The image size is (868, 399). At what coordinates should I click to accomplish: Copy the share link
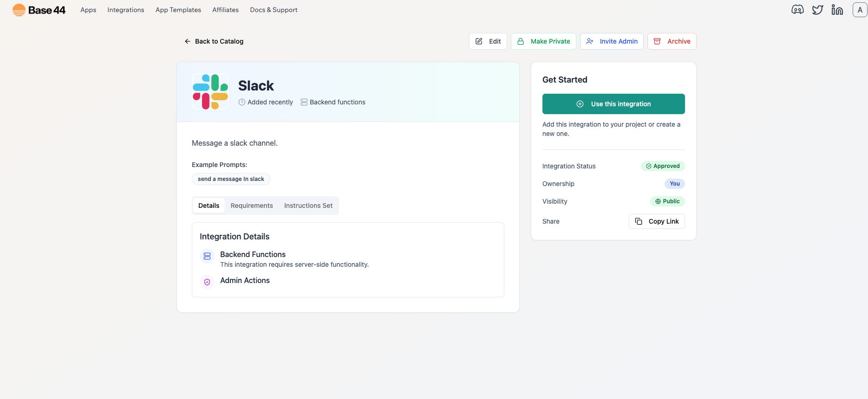coord(657,221)
